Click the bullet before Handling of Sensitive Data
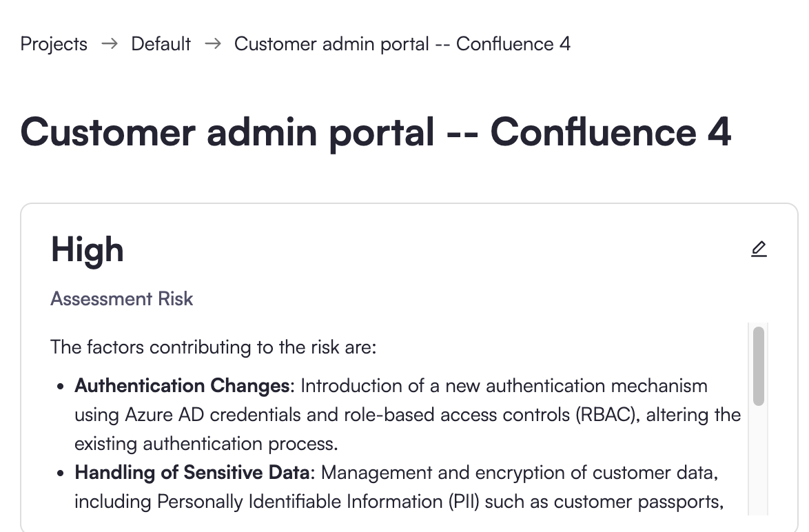The height and width of the screenshot is (532, 809). click(61, 473)
